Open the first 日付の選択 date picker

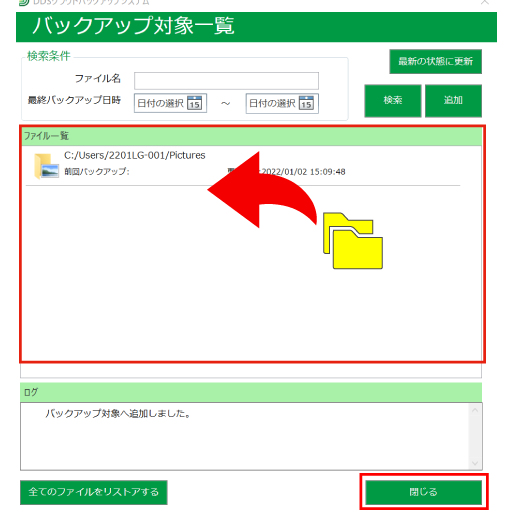170,103
